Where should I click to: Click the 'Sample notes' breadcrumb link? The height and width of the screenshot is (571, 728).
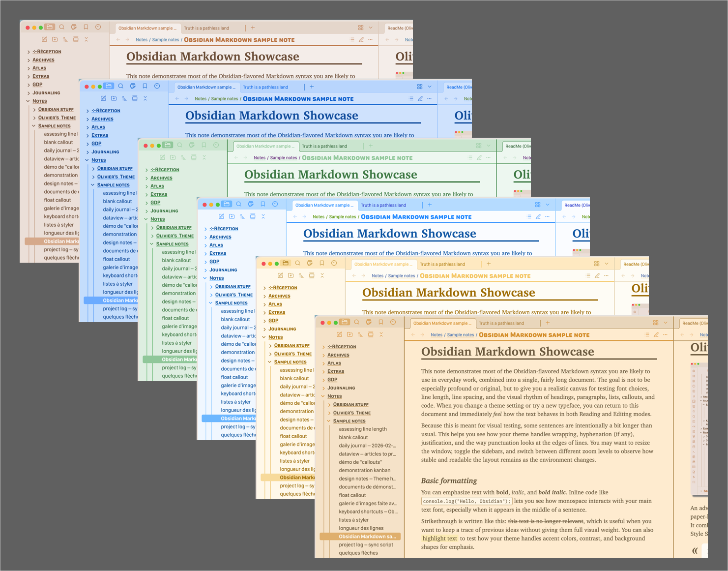point(460,334)
